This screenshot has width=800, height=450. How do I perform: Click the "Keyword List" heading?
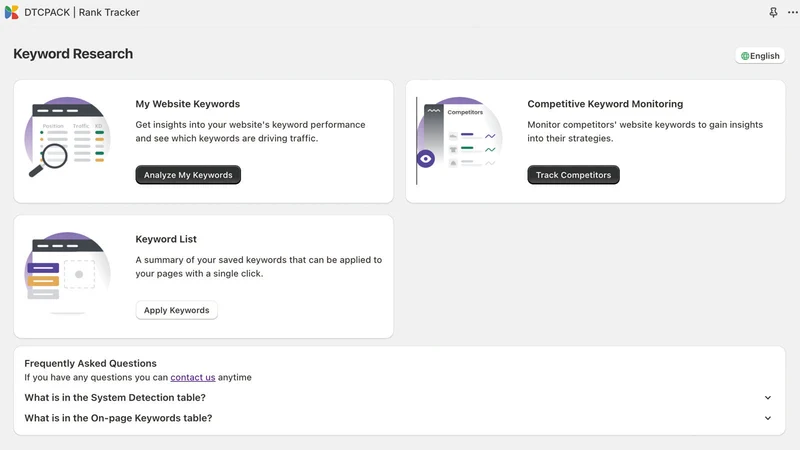click(x=166, y=239)
